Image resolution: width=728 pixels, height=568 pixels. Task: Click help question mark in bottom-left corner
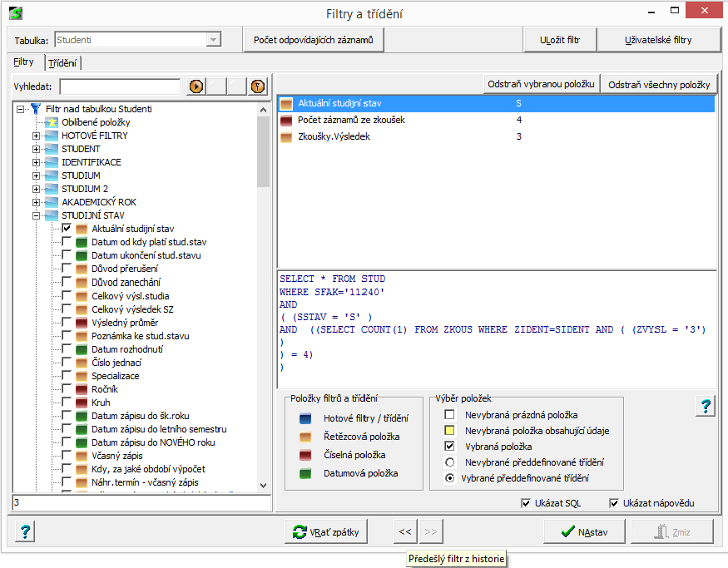coord(25,531)
